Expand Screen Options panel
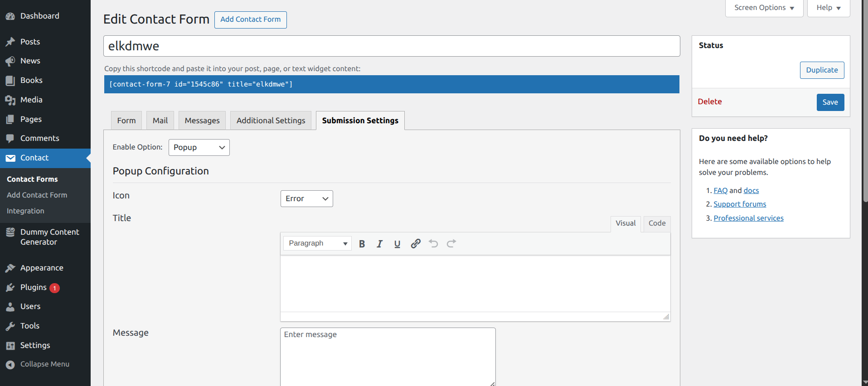This screenshot has width=868, height=386. click(x=764, y=8)
